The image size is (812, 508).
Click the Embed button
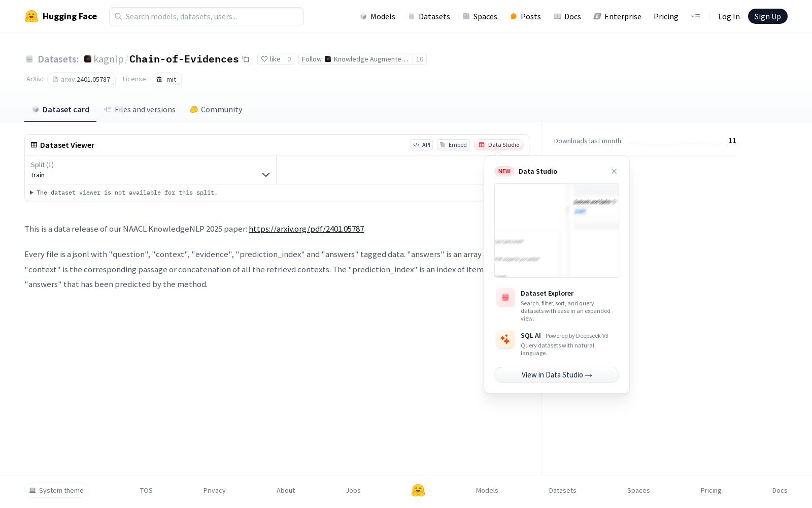coord(453,145)
